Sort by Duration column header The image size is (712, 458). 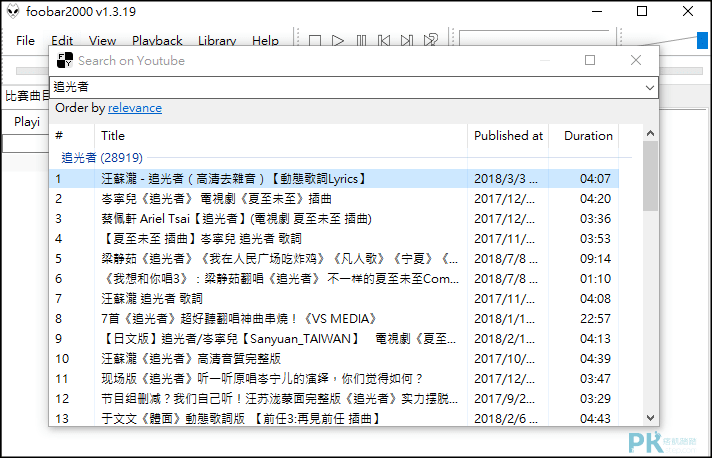(584, 136)
